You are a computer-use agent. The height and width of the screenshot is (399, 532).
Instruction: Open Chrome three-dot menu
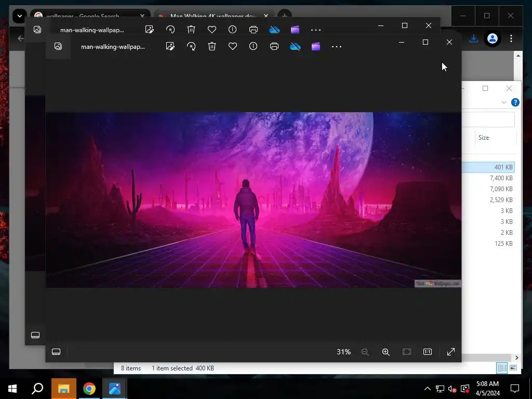511,38
